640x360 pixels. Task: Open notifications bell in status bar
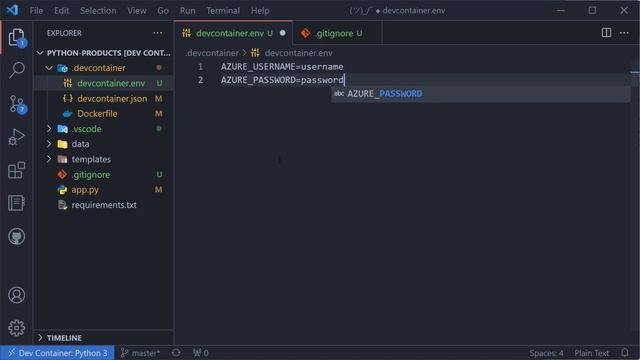tap(624, 353)
